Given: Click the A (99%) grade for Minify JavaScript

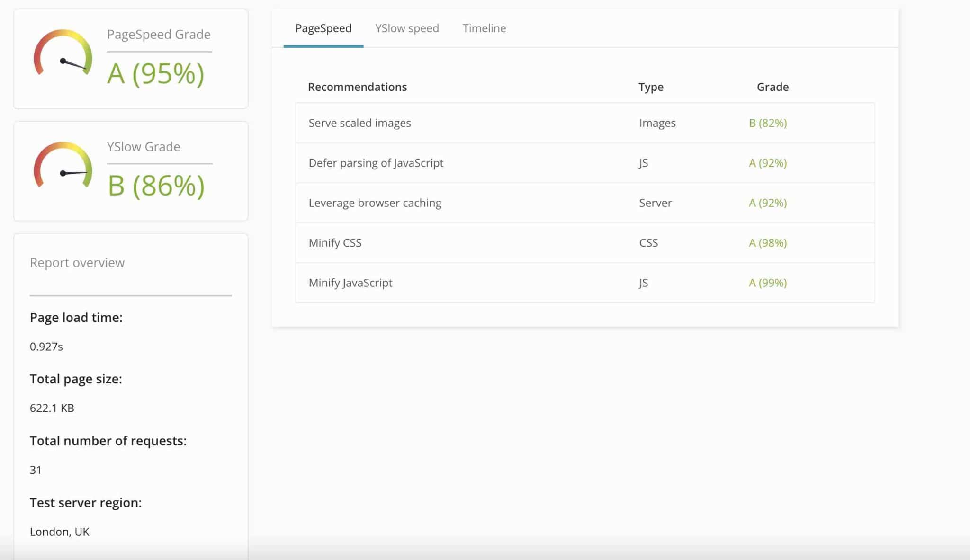Looking at the screenshot, I should coord(768,283).
